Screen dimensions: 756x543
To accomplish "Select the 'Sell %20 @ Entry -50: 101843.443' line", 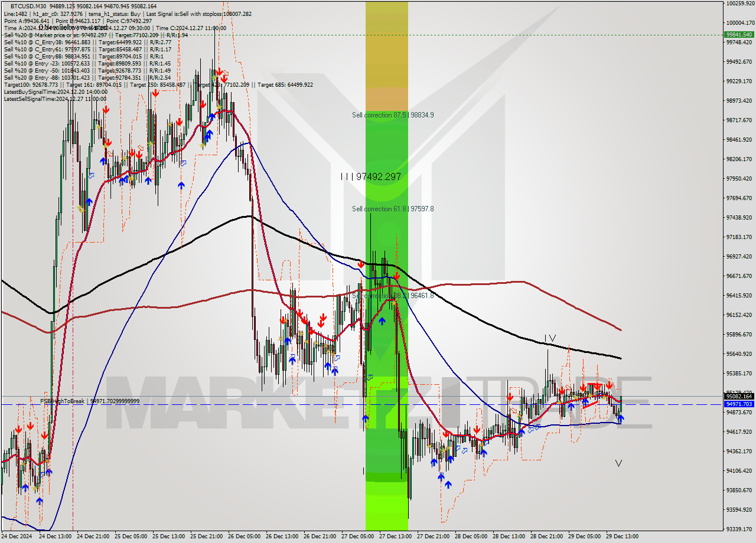I will click(87, 70).
